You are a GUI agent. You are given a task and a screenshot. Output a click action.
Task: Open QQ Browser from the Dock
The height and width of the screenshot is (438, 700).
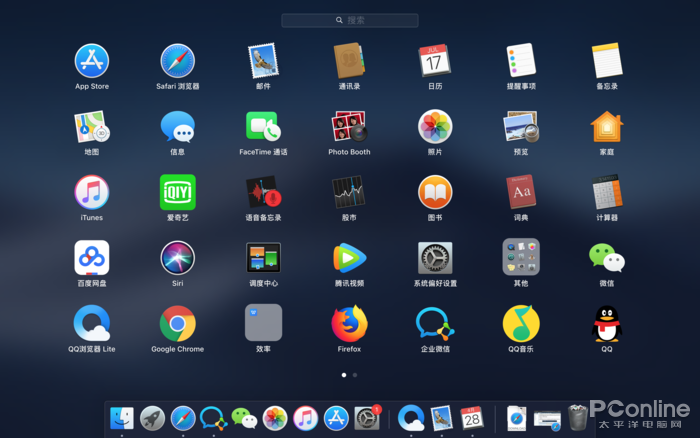tap(411, 418)
